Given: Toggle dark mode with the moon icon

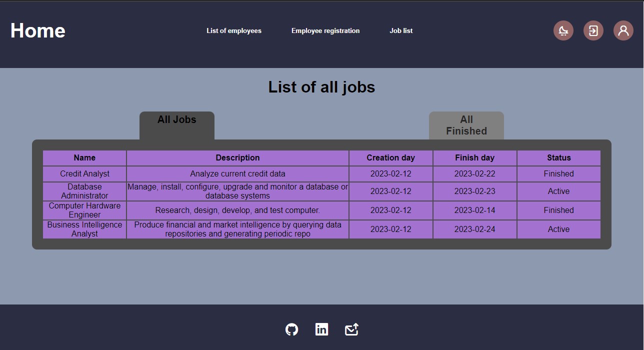Looking at the screenshot, I should [563, 30].
